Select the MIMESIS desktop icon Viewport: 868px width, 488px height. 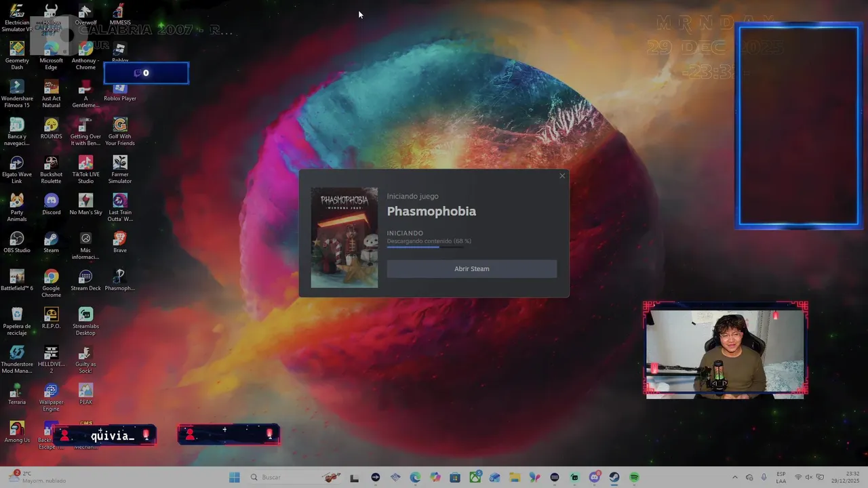[120, 15]
